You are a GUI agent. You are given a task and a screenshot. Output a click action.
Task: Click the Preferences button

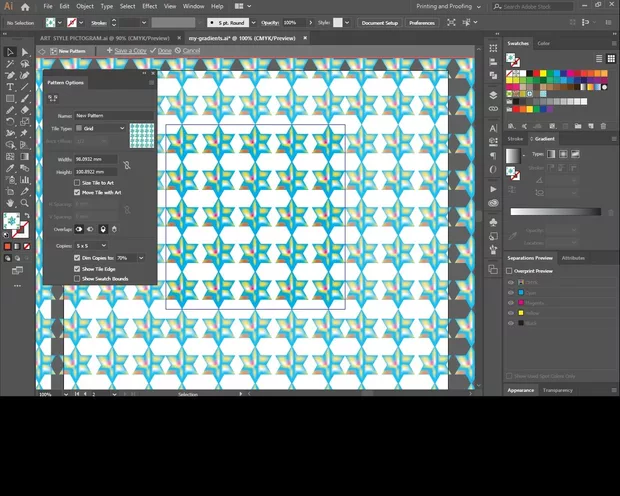click(422, 23)
